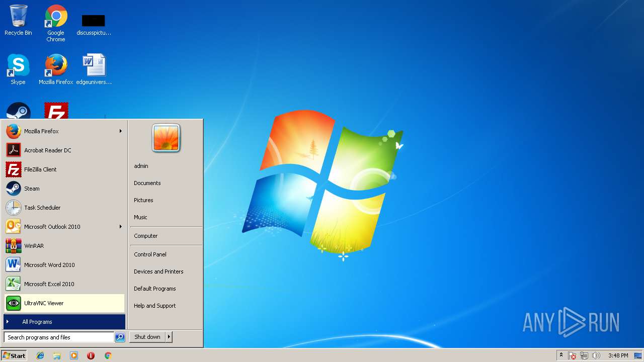Viewport: 644px width, 362px height.
Task: Click the Internet Explorer taskbar icon
Action: point(40,355)
